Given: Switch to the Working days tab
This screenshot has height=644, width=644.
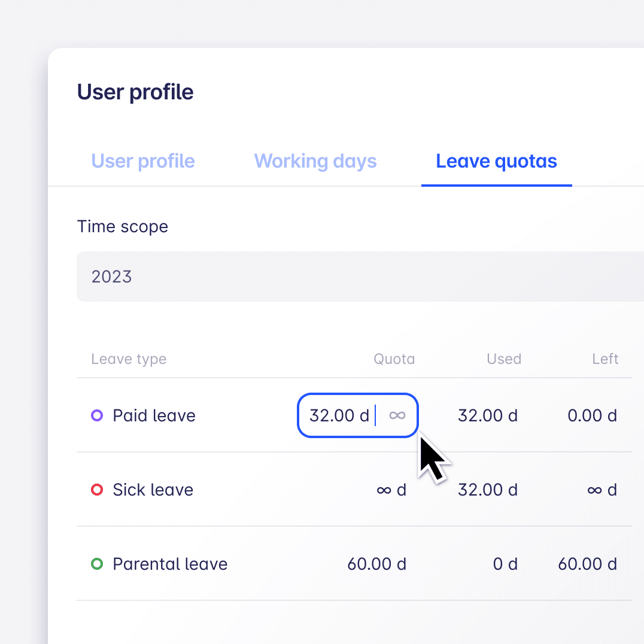Looking at the screenshot, I should [315, 161].
